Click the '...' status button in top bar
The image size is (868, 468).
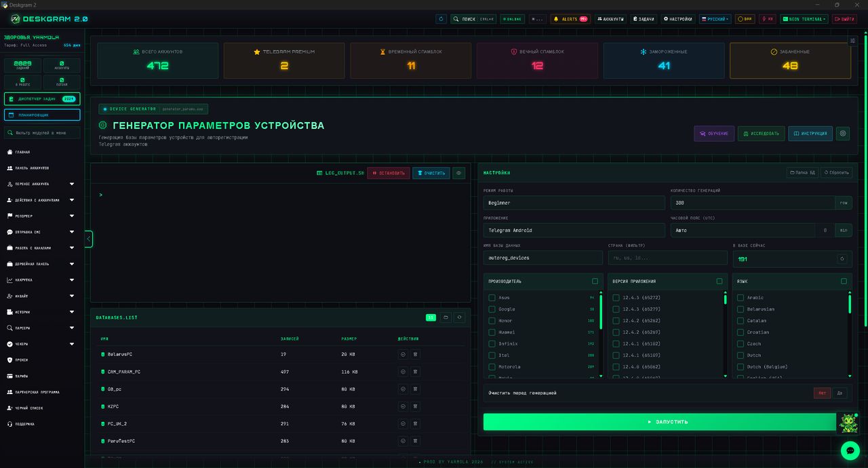pos(538,19)
